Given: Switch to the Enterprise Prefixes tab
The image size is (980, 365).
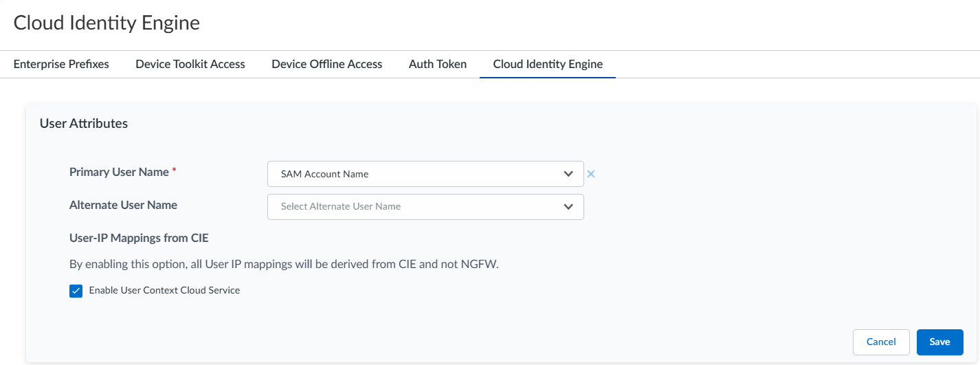Looking at the screenshot, I should [61, 64].
